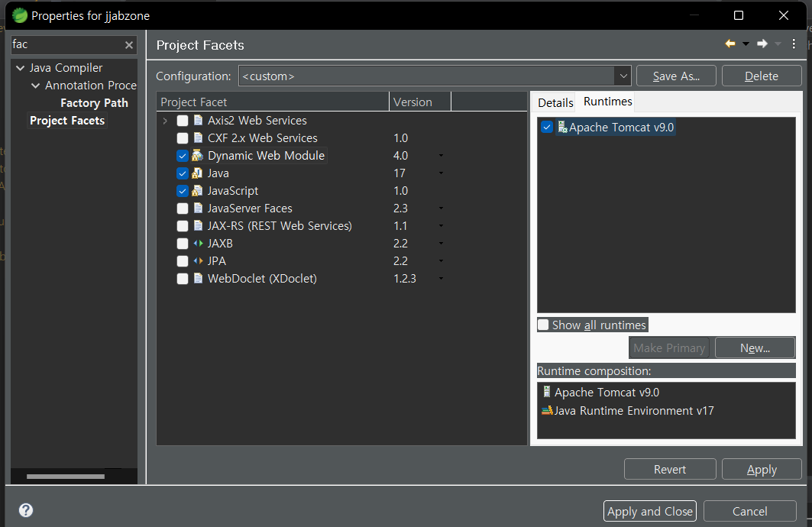Switch to the Runtimes tab

pos(607,102)
